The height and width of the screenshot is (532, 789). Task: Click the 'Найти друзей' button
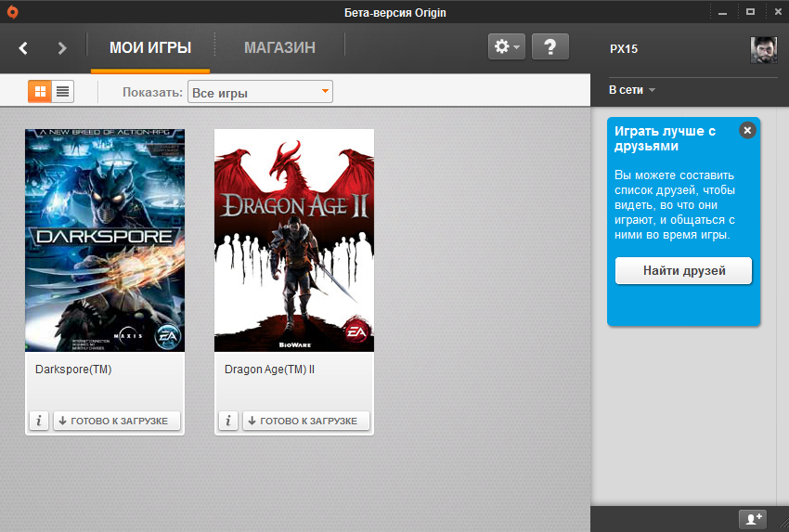click(684, 271)
